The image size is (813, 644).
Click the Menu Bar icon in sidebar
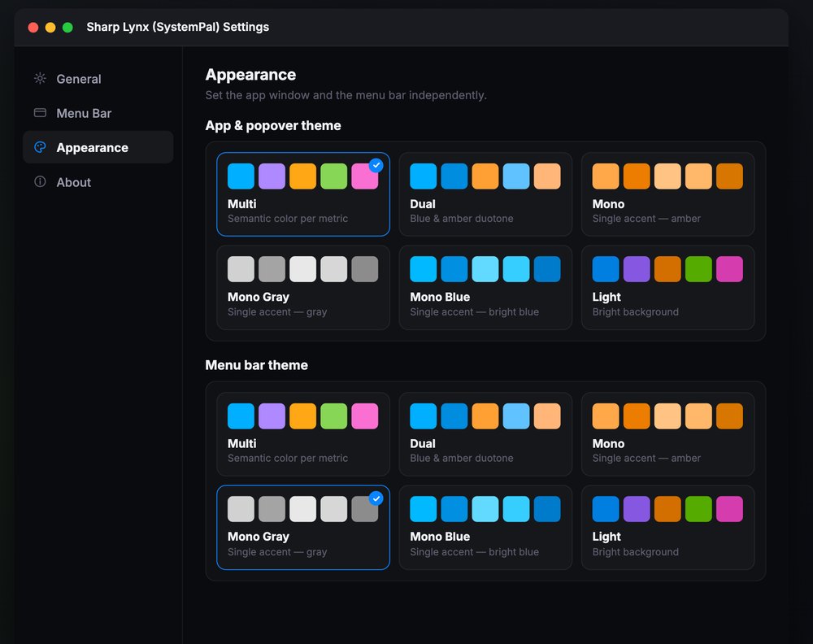[x=40, y=113]
